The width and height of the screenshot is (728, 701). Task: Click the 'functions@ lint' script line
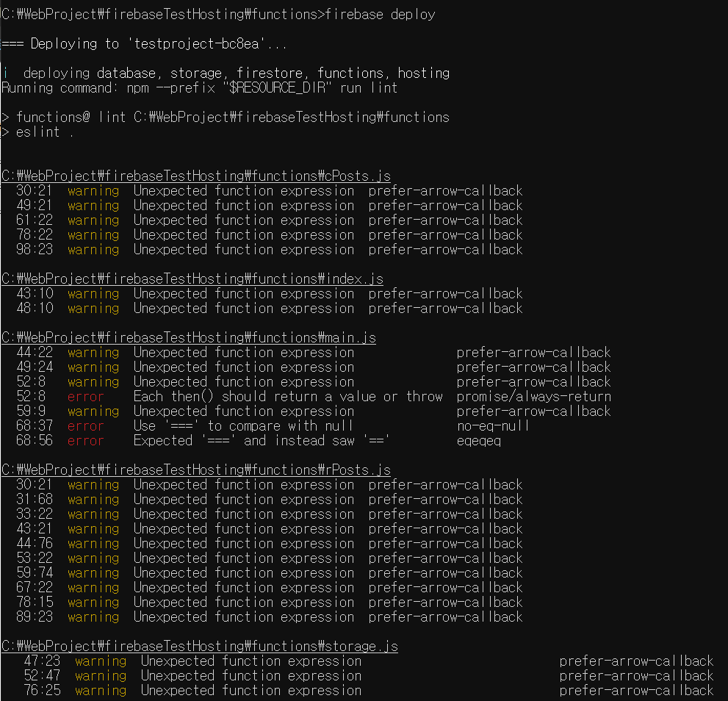point(226,117)
